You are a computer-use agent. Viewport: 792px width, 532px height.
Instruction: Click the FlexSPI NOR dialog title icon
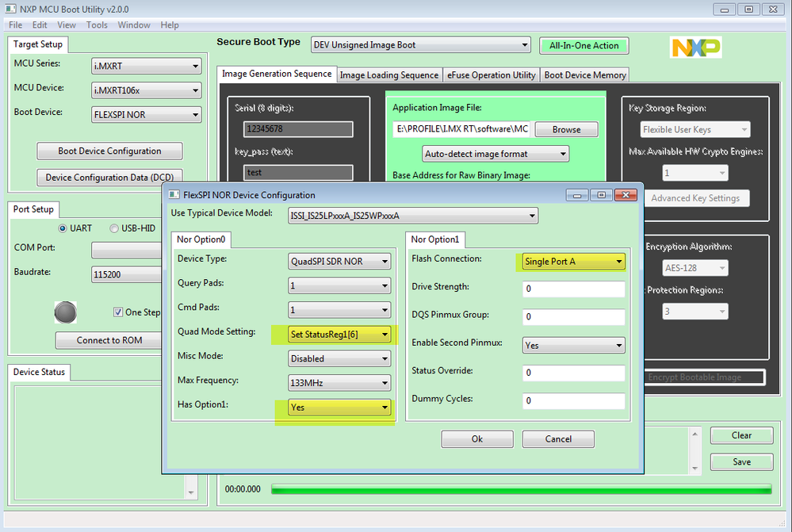(x=174, y=194)
